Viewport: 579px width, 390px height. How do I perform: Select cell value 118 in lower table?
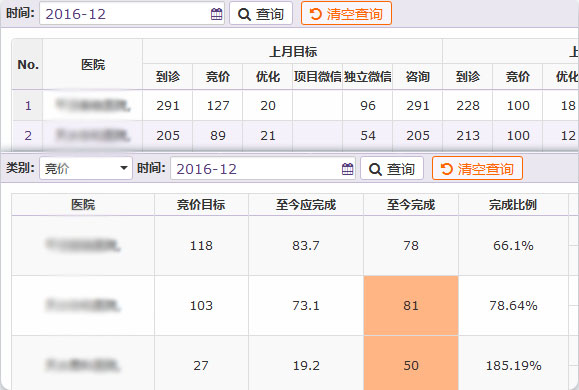(x=201, y=245)
